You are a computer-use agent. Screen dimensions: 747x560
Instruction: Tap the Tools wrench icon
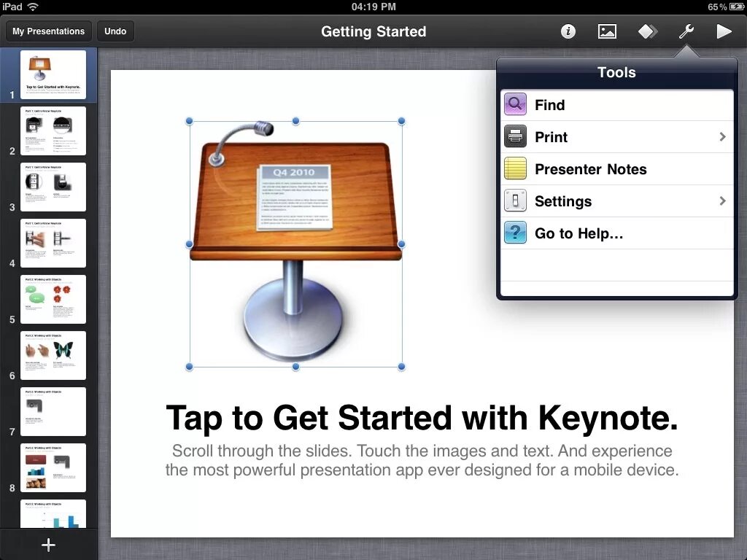pyautogui.click(x=686, y=31)
